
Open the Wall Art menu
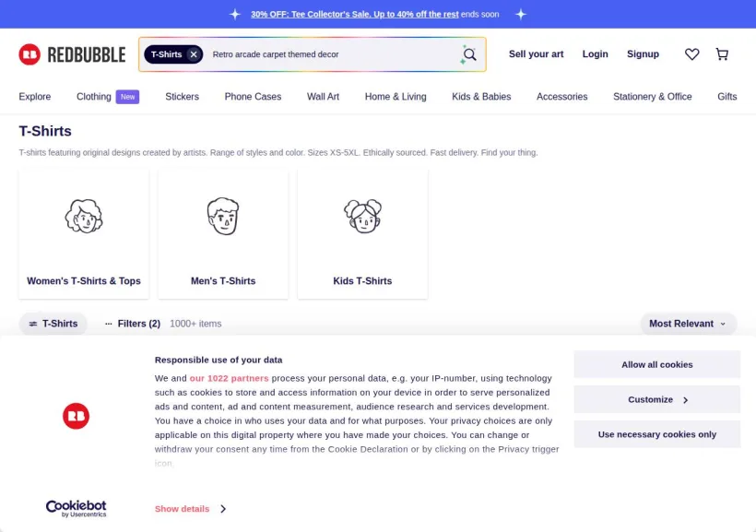pos(323,97)
